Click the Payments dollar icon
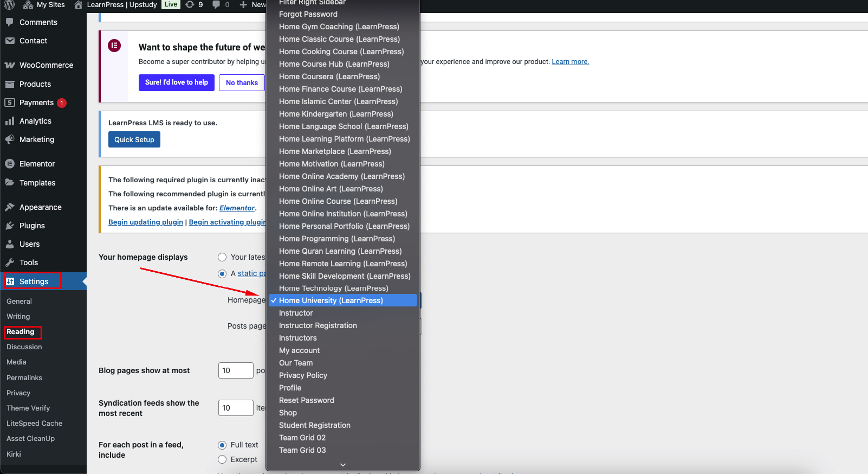The height and width of the screenshot is (474, 868). coord(10,103)
